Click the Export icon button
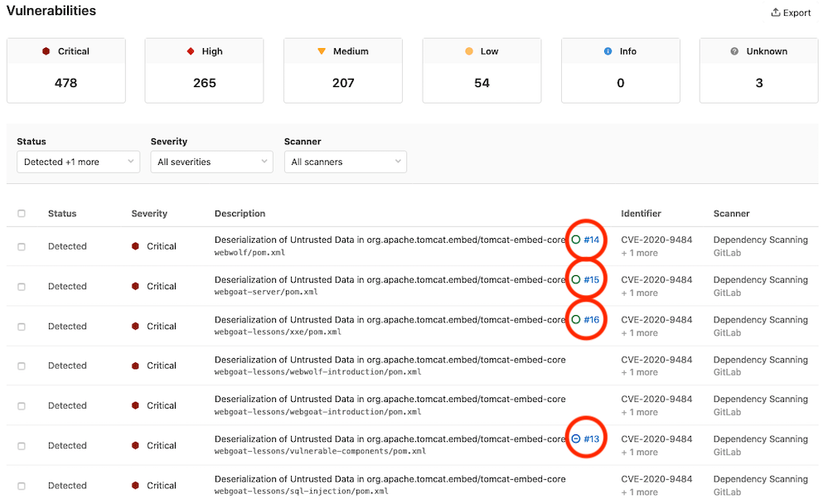Screen dimensions: 828x504 (790, 12)
